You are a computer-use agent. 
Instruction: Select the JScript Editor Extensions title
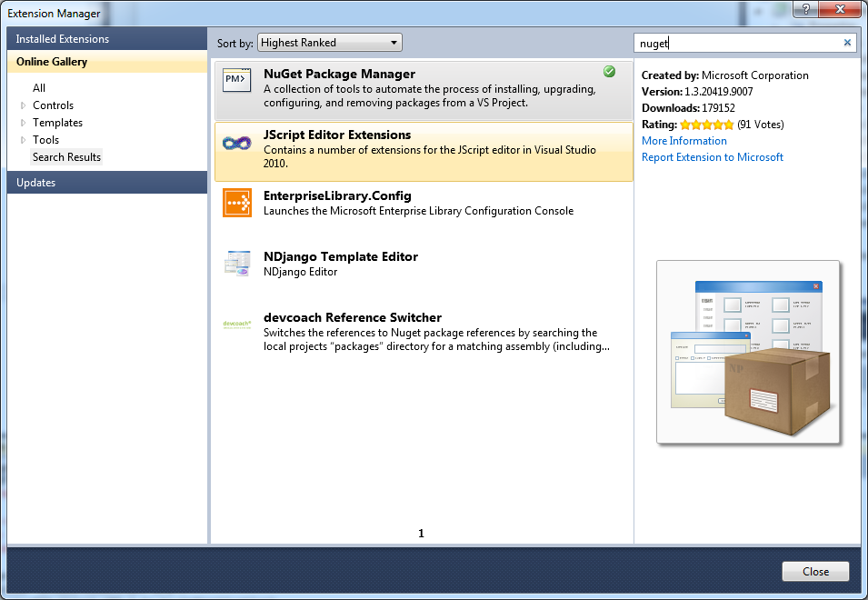pyautogui.click(x=337, y=135)
